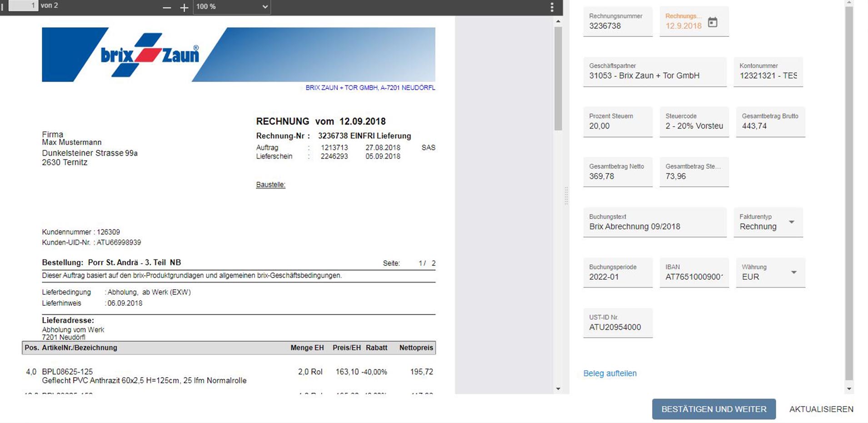Edit the Buchungstext field

(x=655, y=222)
